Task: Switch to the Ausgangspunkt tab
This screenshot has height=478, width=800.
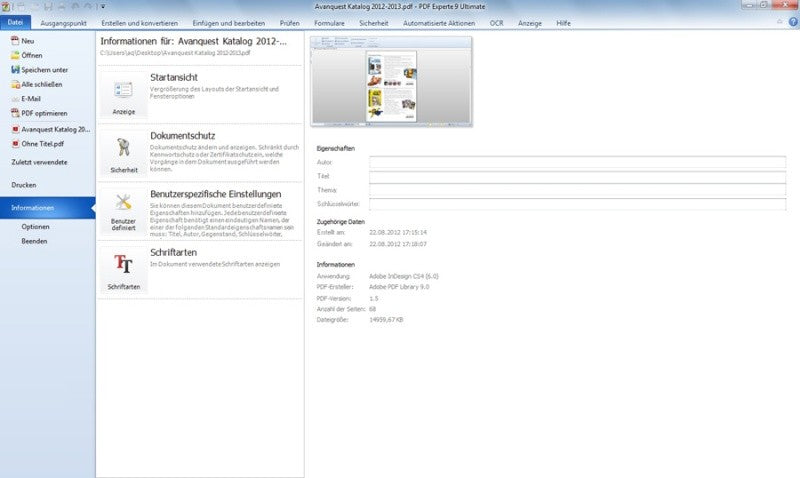Action: (63, 23)
